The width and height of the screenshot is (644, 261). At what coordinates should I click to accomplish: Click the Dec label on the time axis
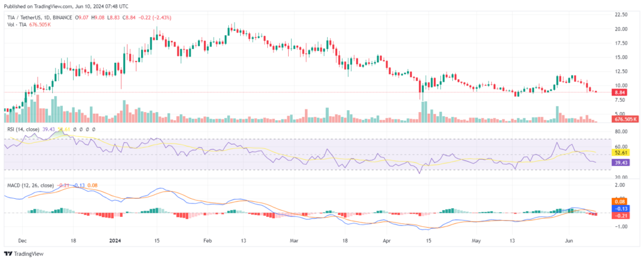tap(23, 240)
